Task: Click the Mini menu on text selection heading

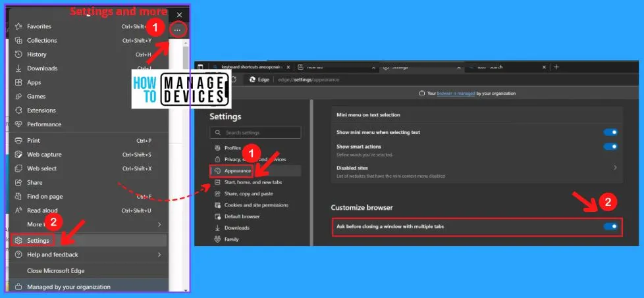Action: [x=368, y=115]
